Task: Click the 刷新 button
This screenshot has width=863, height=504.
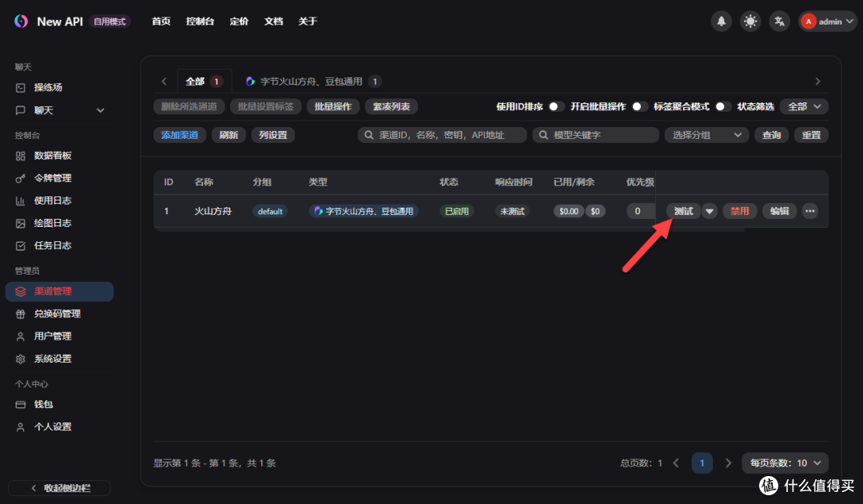Action: (229, 135)
